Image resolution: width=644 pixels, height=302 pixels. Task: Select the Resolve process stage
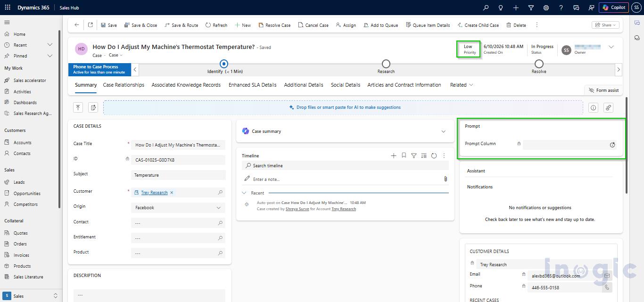tap(539, 64)
